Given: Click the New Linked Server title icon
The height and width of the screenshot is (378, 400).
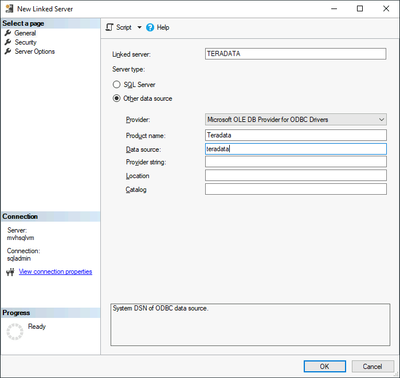Looking at the screenshot, I should point(9,9).
